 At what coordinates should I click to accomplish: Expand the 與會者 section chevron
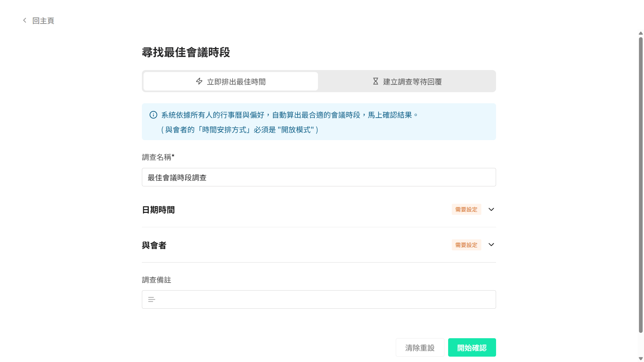[x=491, y=245]
